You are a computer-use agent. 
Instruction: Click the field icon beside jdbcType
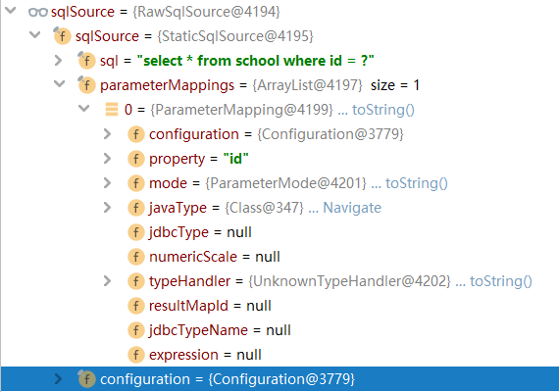pyautogui.click(x=136, y=232)
